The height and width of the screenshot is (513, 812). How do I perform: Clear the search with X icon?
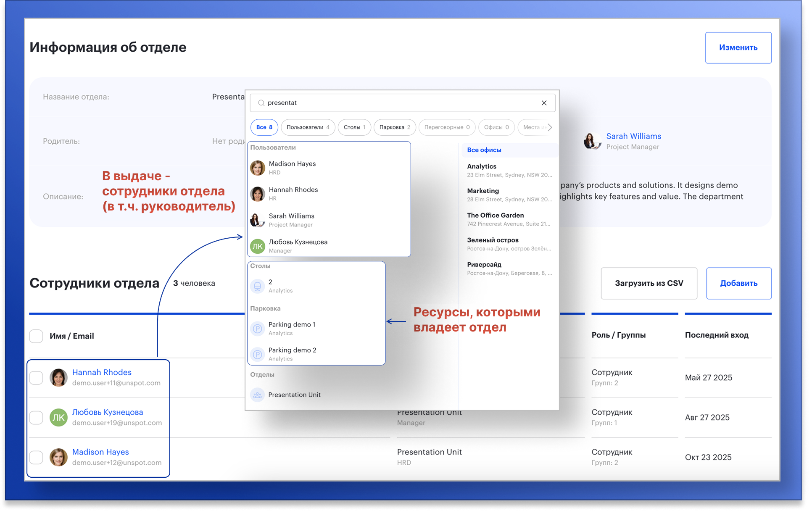[x=544, y=103]
